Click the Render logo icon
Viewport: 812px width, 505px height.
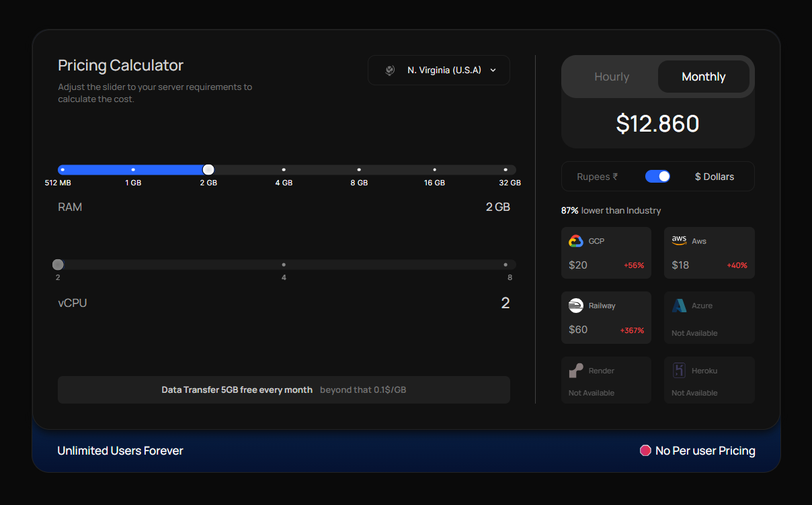tap(575, 371)
